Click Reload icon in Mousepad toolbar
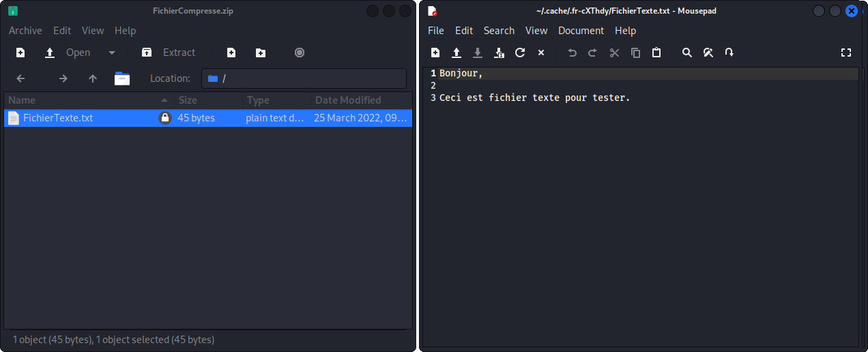This screenshot has height=352, width=868. tap(520, 53)
